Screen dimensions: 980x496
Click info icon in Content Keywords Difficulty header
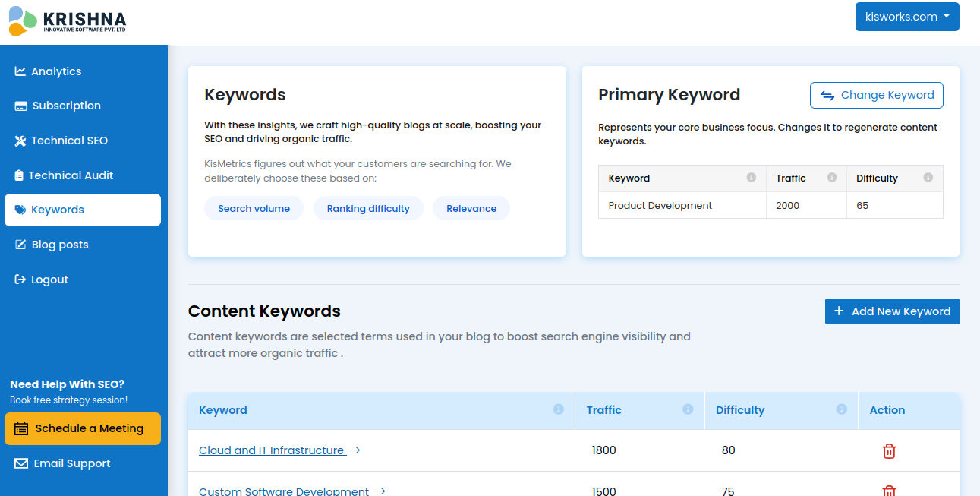coord(842,409)
